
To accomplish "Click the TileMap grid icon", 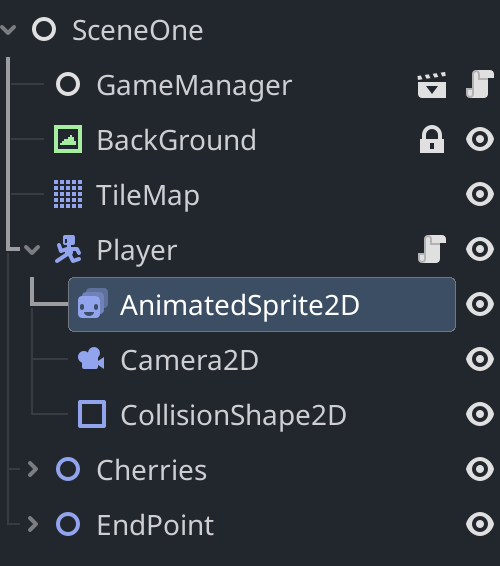I will click(x=68, y=194).
